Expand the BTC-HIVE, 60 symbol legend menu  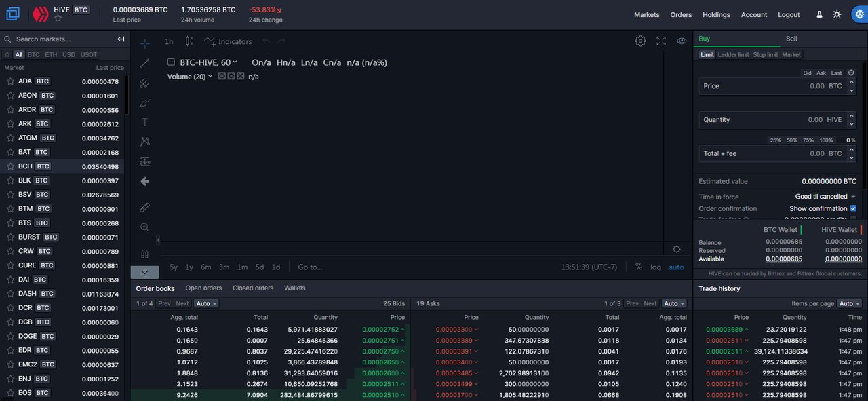(x=235, y=62)
